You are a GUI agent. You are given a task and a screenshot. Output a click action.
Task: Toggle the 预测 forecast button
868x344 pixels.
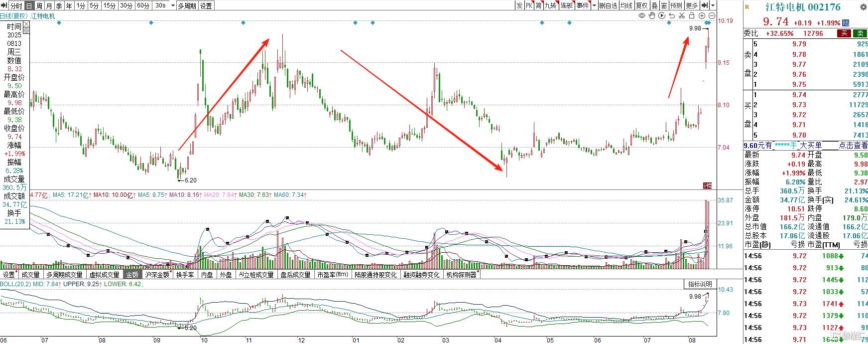[676, 5]
